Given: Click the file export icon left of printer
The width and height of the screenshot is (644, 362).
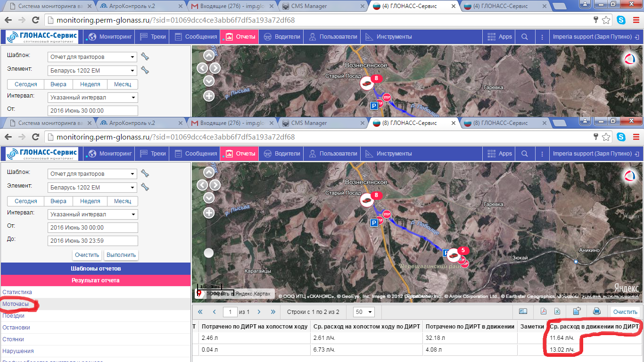Looking at the screenshot, I should (577, 312).
